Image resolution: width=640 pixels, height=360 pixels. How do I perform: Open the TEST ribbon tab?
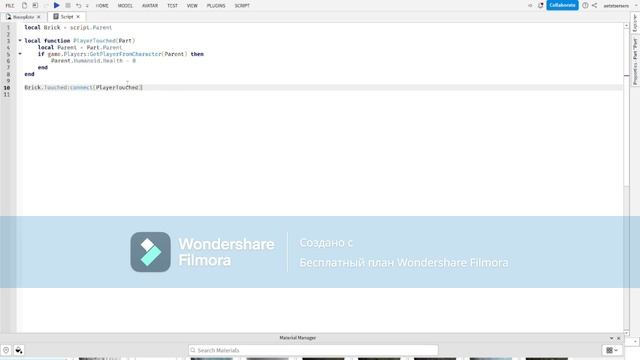pyautogui.click(x=172, y=6)
